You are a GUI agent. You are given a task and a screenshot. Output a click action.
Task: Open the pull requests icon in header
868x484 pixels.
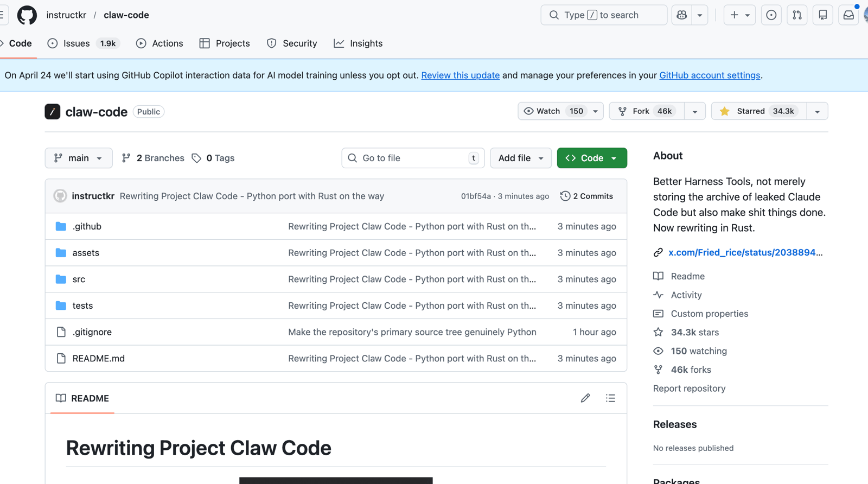pos(797,15)
